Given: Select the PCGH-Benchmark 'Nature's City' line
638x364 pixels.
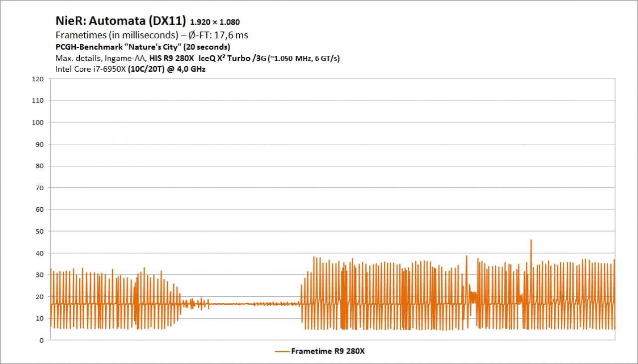Looking at the screenshot, I should (143, 47).
